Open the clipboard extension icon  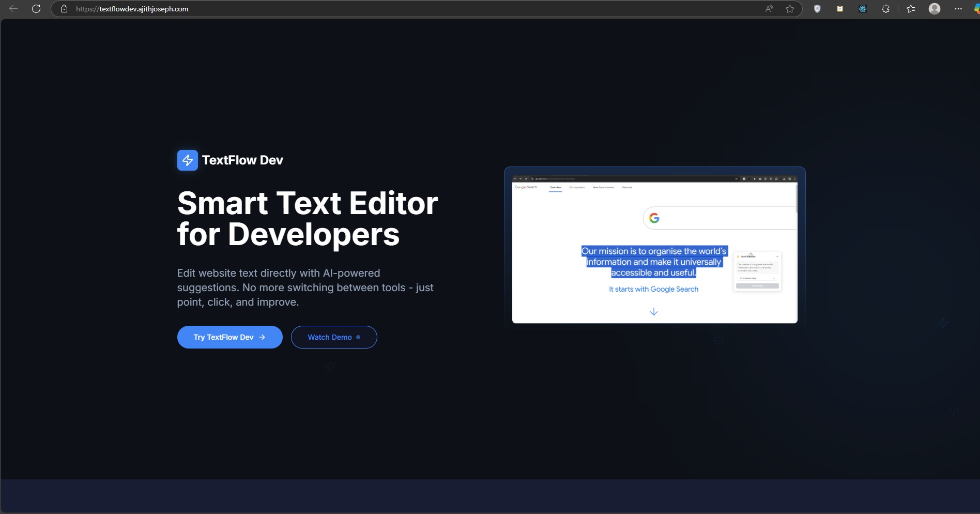click(840, 9)
